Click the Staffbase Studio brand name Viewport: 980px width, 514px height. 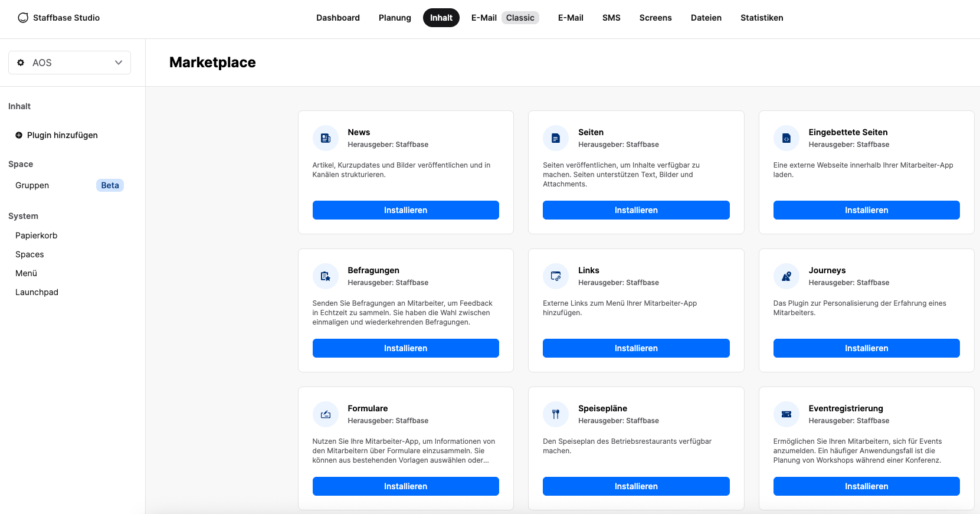(66, 18)
